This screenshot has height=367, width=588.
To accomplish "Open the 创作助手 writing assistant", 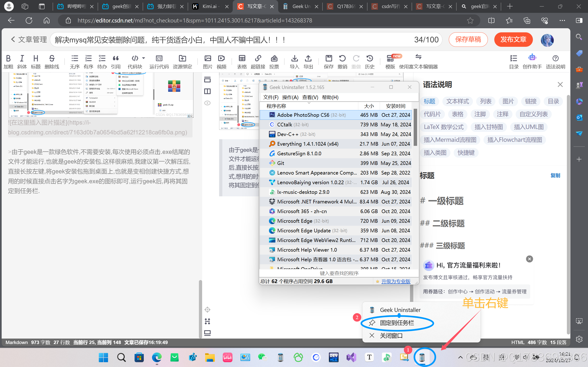I will pos(532,61).
